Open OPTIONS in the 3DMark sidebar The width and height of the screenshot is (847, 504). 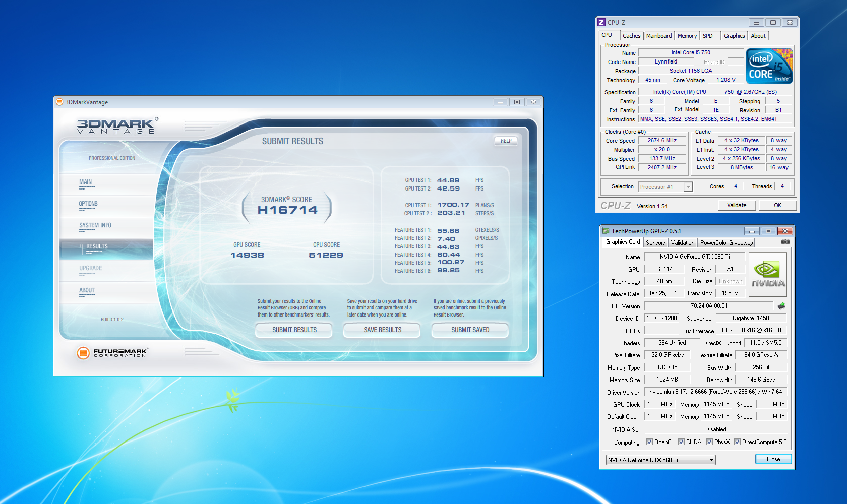(106, 206)
